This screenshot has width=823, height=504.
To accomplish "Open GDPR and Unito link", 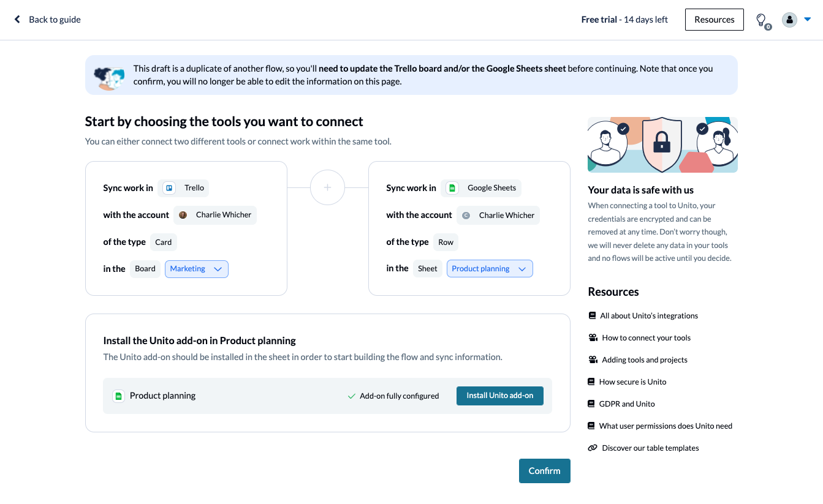I will pos(627,404).
